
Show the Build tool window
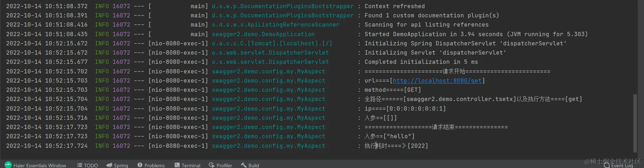250,165
